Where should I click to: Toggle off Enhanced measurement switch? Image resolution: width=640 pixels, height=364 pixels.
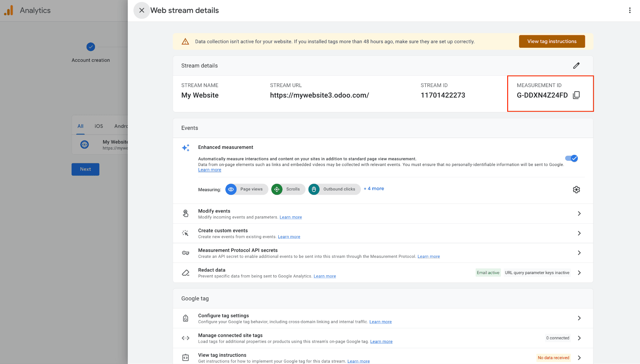point(572,158)
